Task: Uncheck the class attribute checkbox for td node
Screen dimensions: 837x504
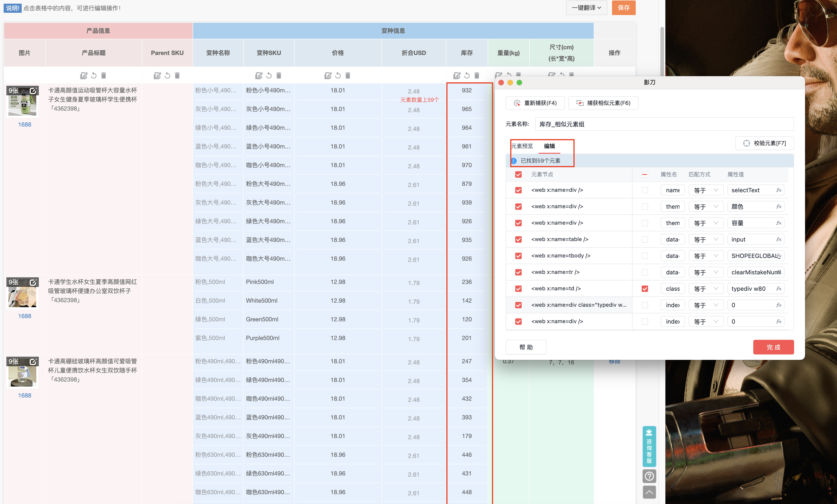Action: pos(644,288)
